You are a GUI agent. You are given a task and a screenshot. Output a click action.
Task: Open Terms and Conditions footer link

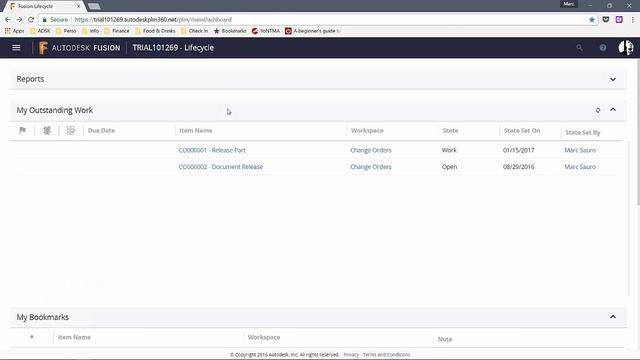(387, 355)
